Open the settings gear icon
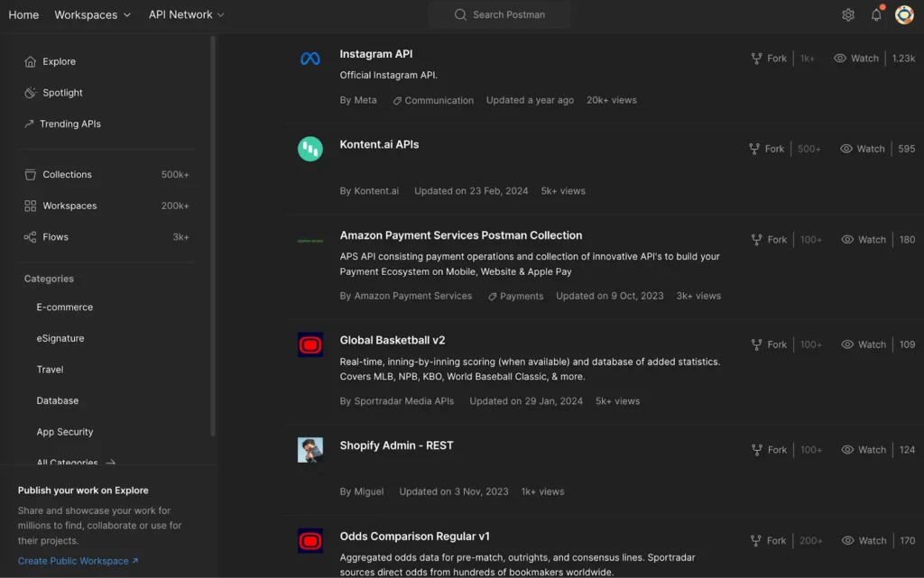The height and width of the screenshot is (578, 924). [847, 14]
